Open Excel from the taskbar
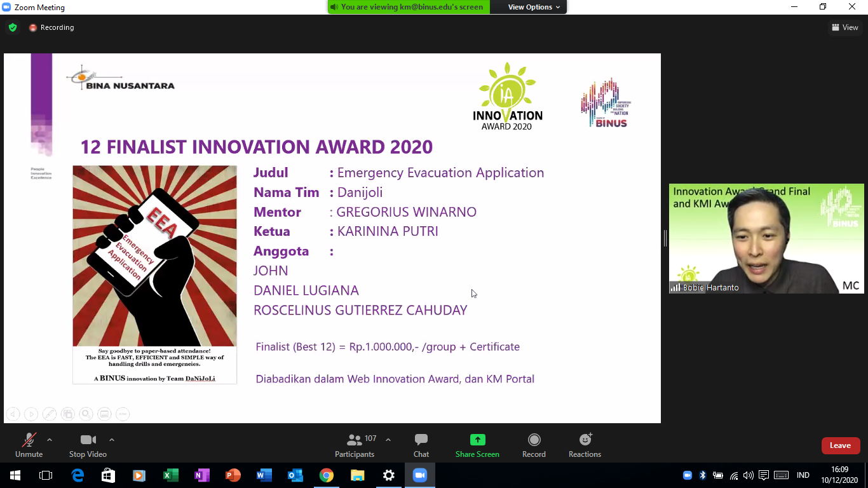The image size is (868, 488). pos(171,475)
